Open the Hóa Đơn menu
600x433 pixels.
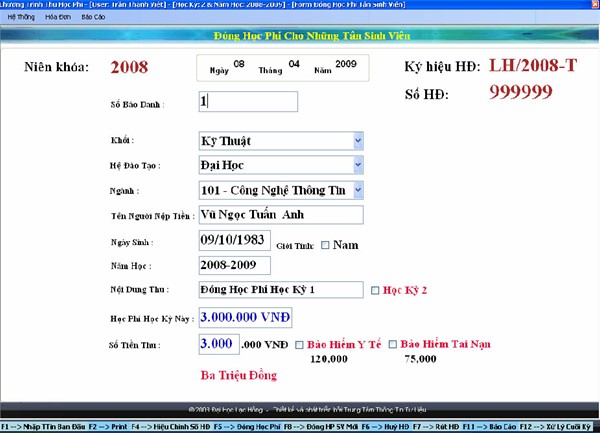[59, 18]
